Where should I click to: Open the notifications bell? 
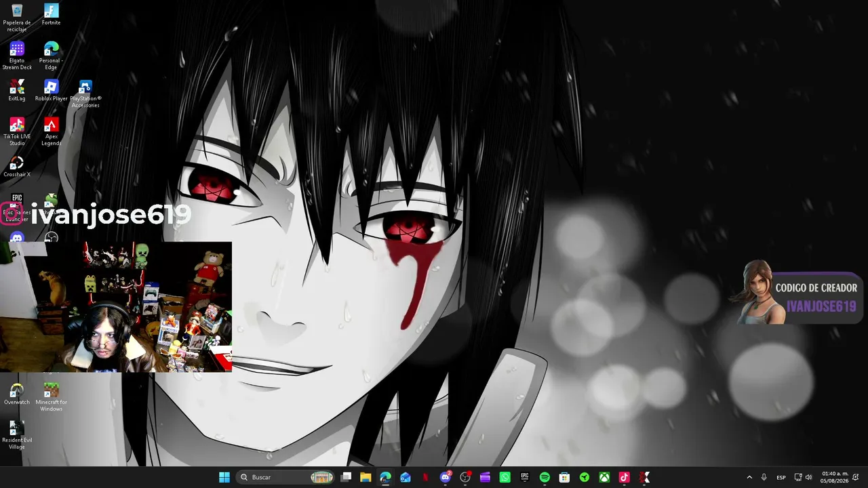(856, 477)
